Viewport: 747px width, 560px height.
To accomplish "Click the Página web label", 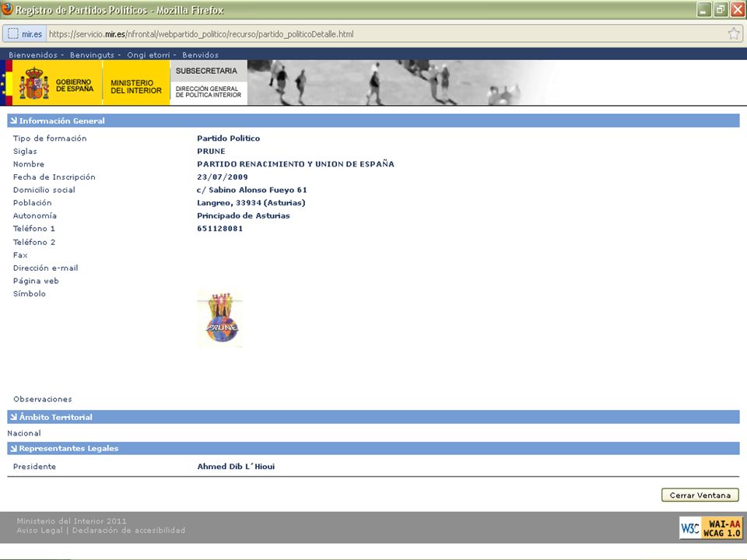I will (36, 281).
